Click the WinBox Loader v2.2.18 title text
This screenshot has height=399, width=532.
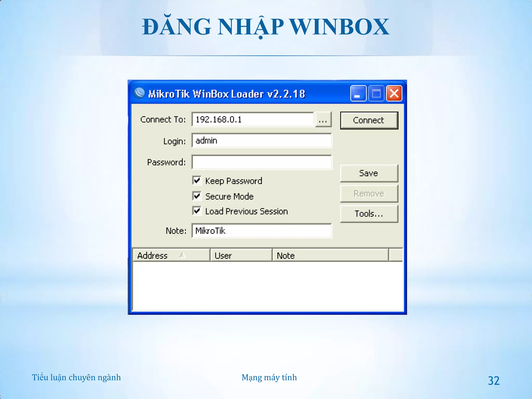pyautogui.click(x=227, y=94)
